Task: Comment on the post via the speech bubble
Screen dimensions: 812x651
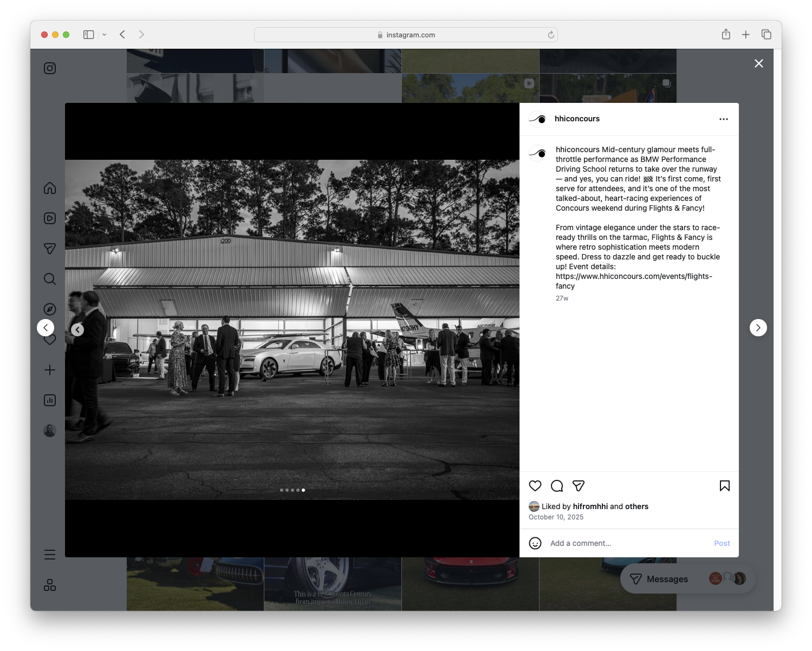Action: pyautogui.click(x=556, y=486)
